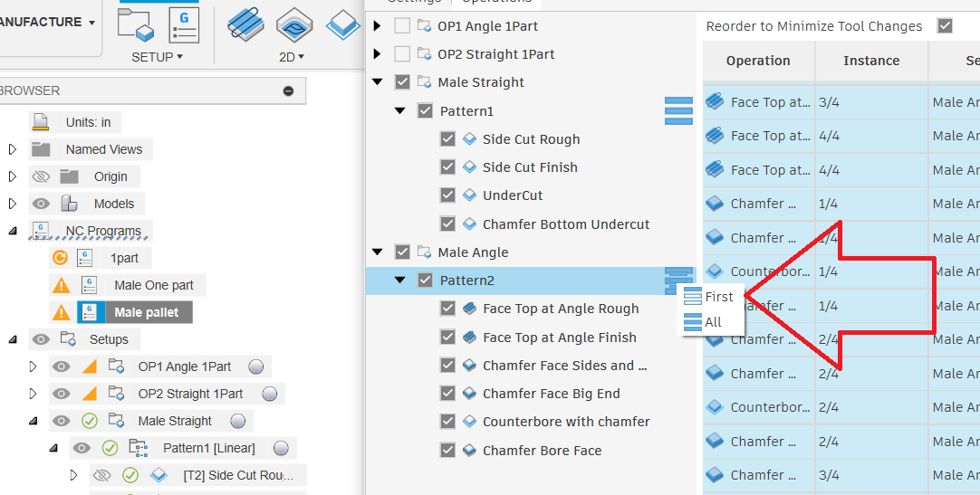
Task: Expand the Origin node
Action: (12, 176)
